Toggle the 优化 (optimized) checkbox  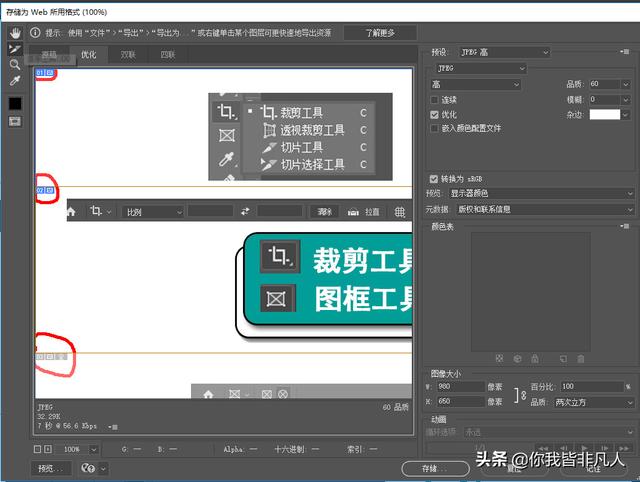coord(434,115)
